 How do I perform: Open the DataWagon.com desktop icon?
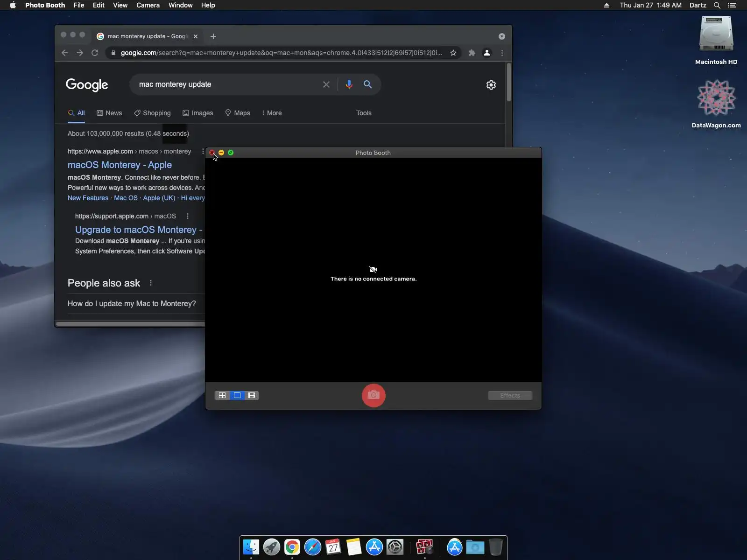(716, 104)
